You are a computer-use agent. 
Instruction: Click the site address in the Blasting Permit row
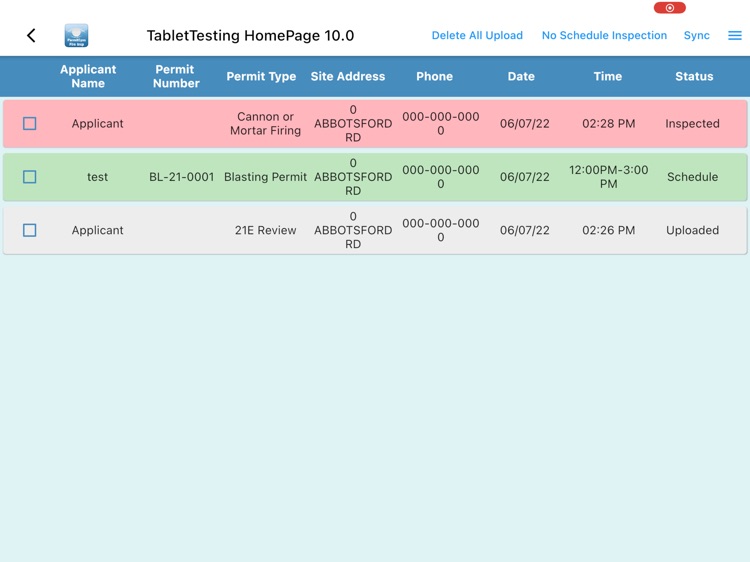coord(353,177)
